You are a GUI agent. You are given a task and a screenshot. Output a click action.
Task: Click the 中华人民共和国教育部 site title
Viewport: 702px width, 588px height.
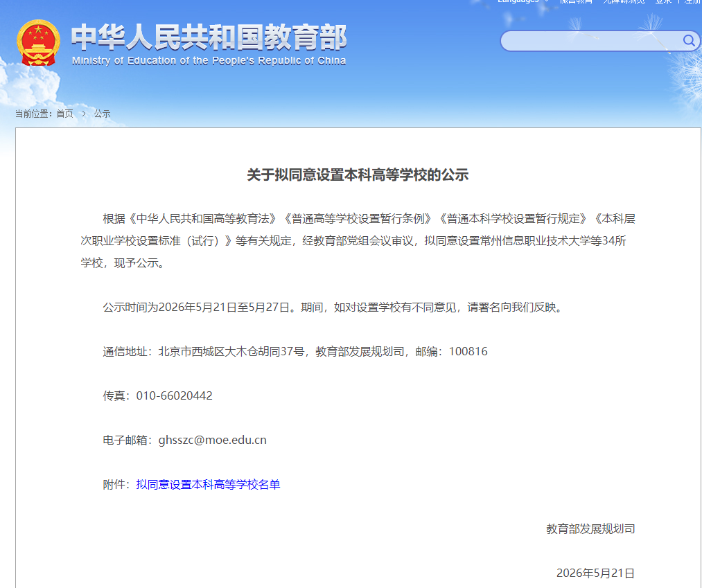click(x=209, y=37)
